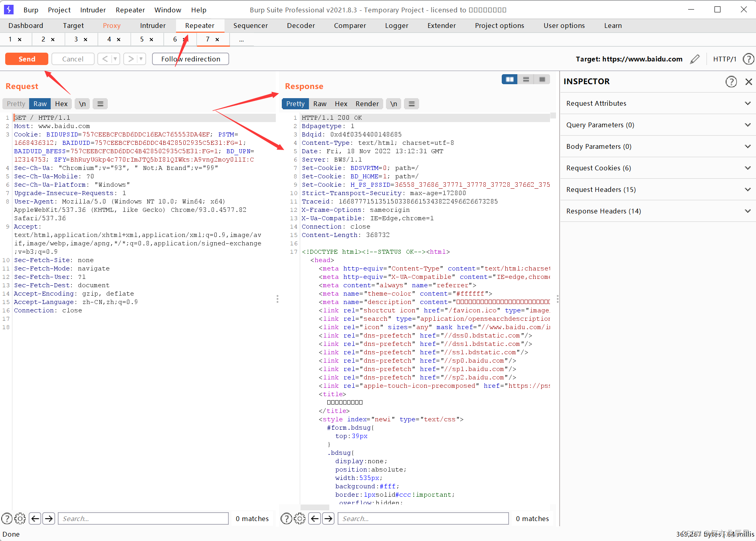This screenshot has width=756, height=541.
Task: Select response Raw view
Action: 320,104
